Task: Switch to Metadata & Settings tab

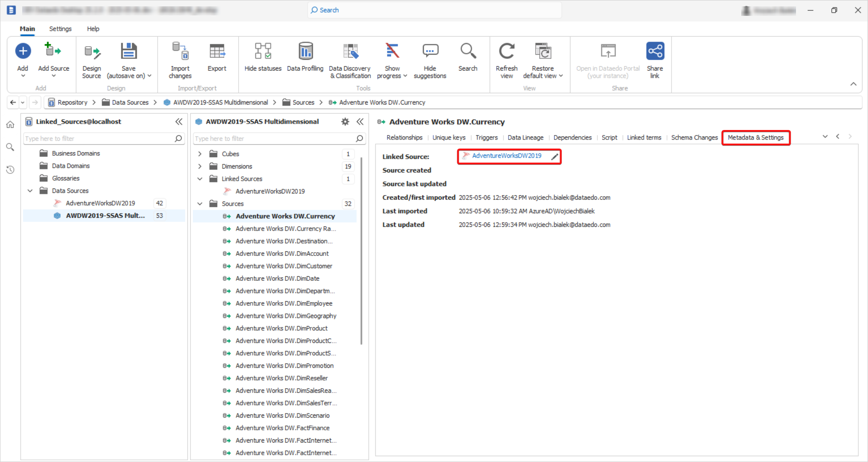Action: pyautogui.click(x=756, y=138)
